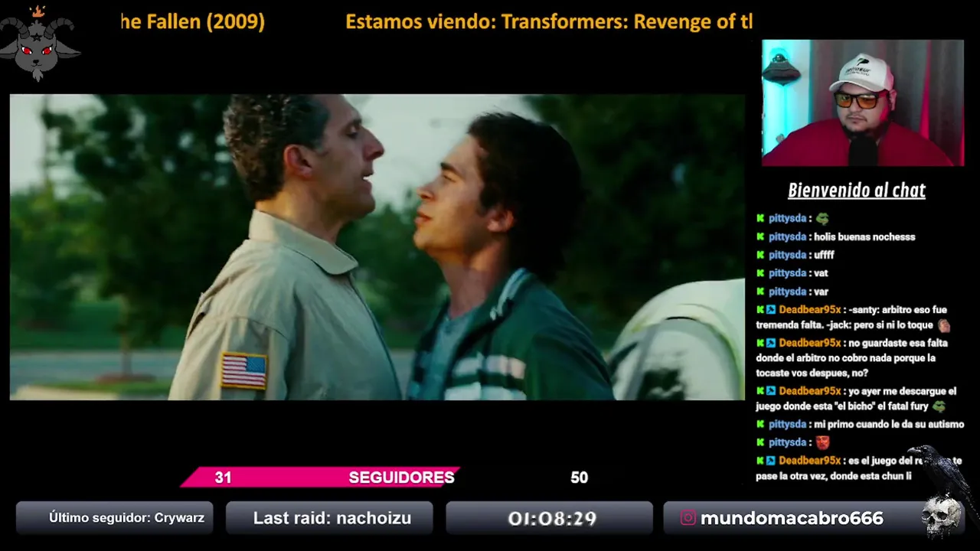Click the Kick badge beside 'mi primo cuando'

click(x=760, y=424)
